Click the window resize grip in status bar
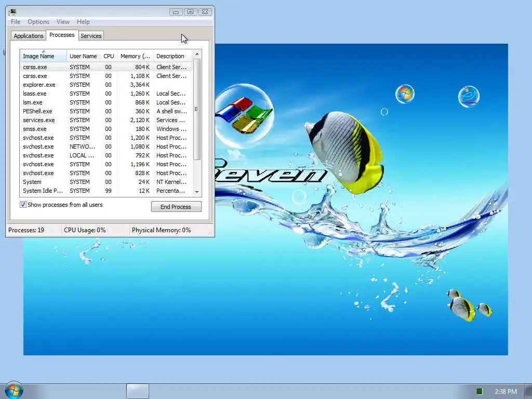Screen dimensions: 532x399 pos(210,232)
